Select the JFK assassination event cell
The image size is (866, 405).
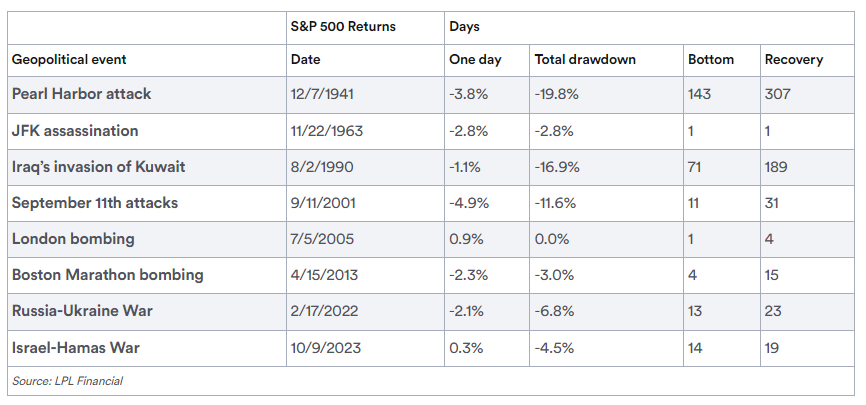coord(74,131)
